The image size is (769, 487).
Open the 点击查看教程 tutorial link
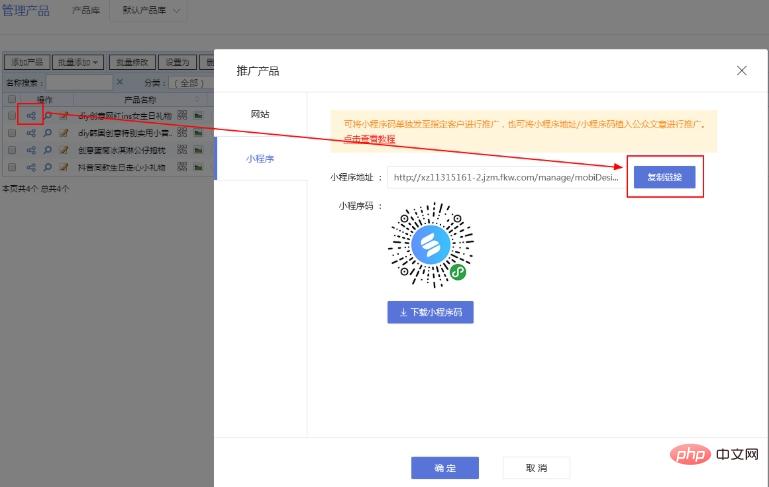point(369,139)
